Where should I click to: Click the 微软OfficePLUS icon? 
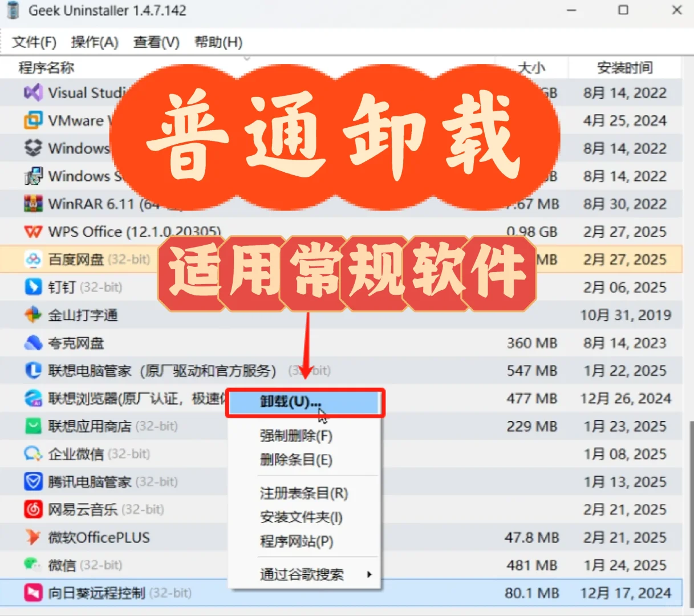33,537
